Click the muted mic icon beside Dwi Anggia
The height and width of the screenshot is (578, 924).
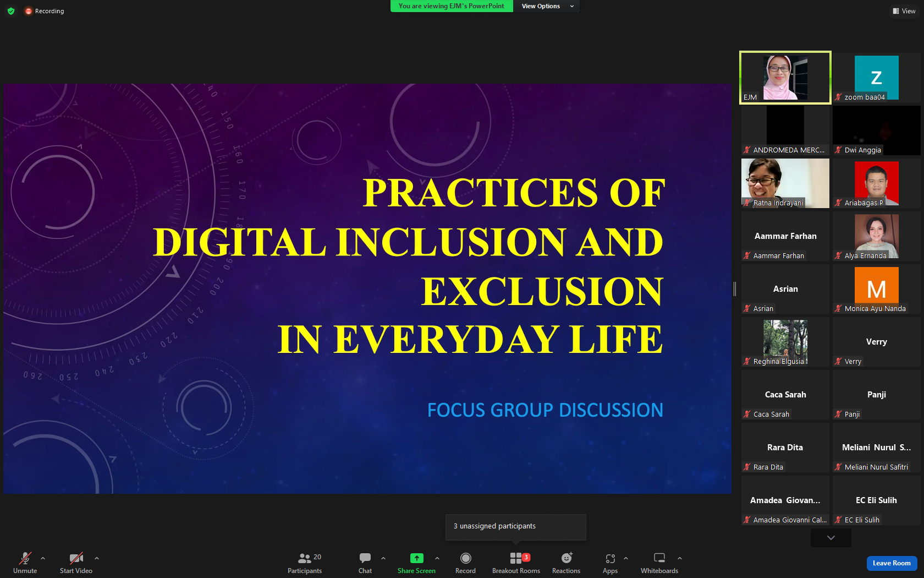[838, 150]
